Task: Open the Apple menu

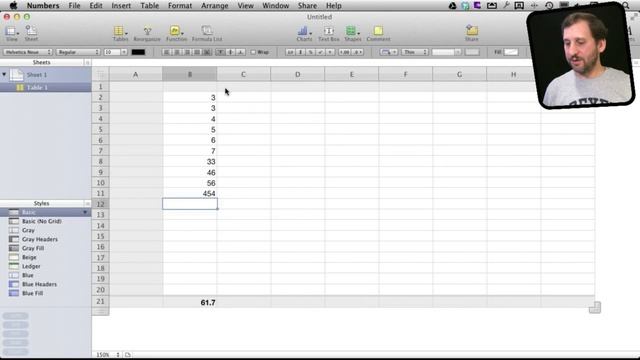Action: (x=13, y=6)
